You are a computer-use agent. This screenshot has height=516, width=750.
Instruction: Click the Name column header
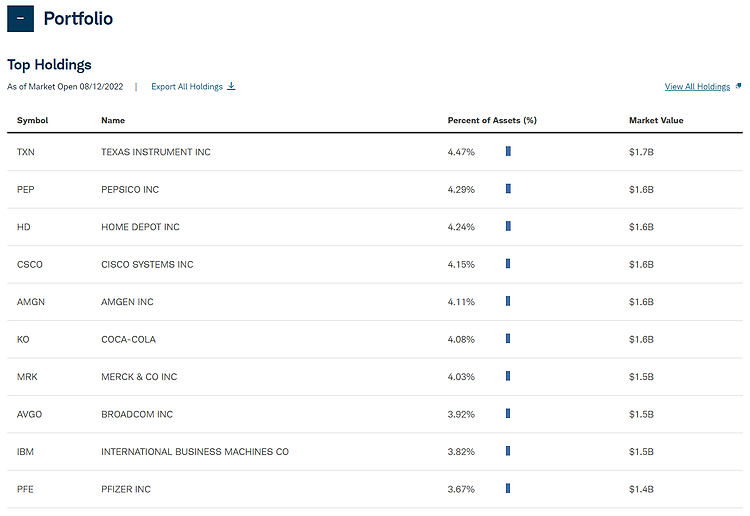click(x=113, y=120)
